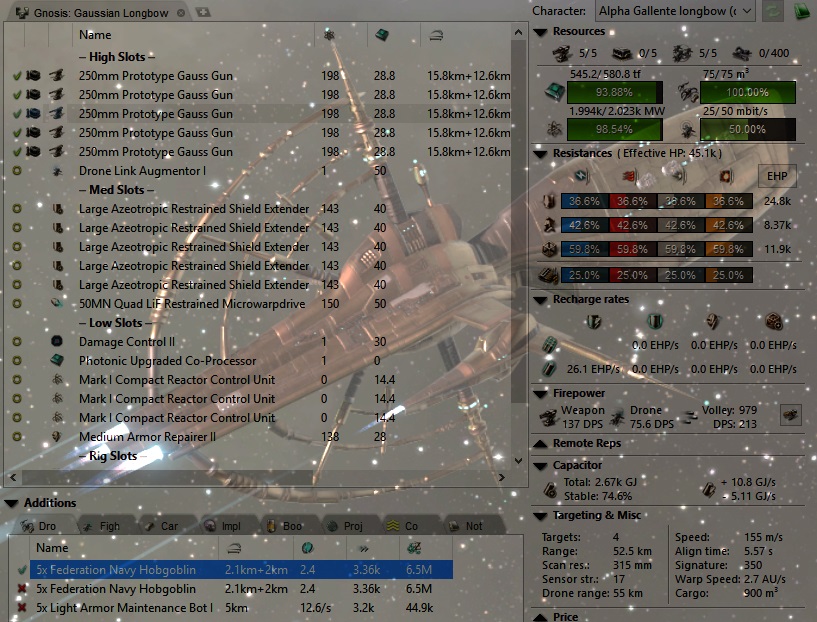Click the drones count icon in Resources
Screen dimensions: 817x622
pos(682,53)
